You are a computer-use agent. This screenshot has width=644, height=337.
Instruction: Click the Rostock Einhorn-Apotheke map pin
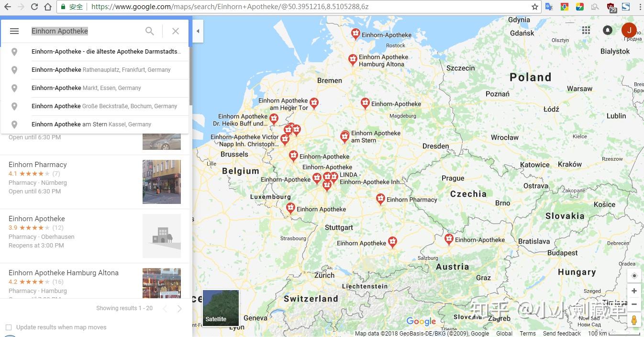pos(355,34)
